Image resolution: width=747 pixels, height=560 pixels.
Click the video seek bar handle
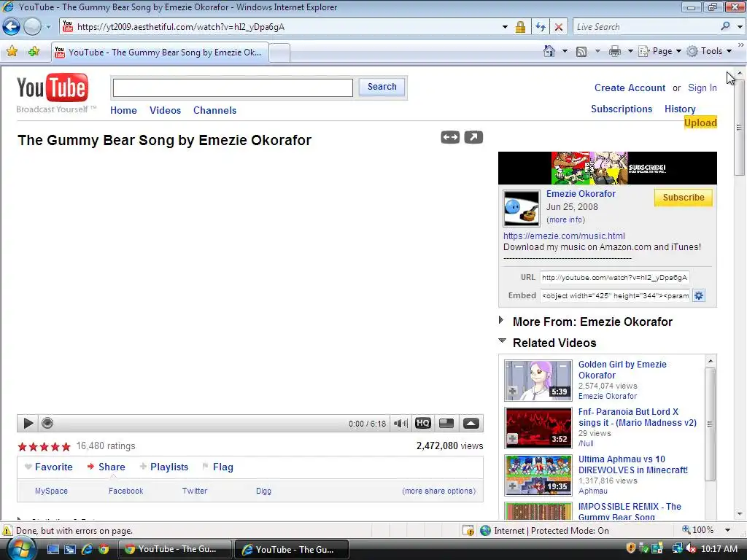(x=47, y=423)
